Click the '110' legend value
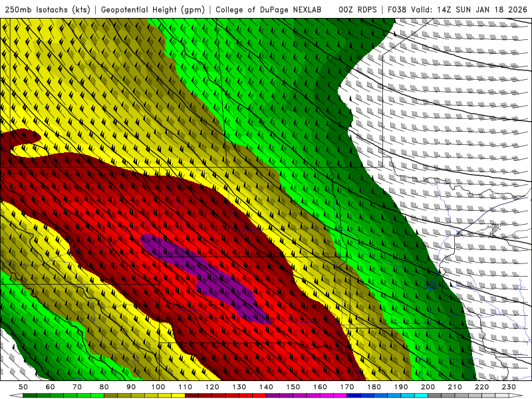Image resolution: width=532 pixels, height=399 pixels. [x=186, y=387]
